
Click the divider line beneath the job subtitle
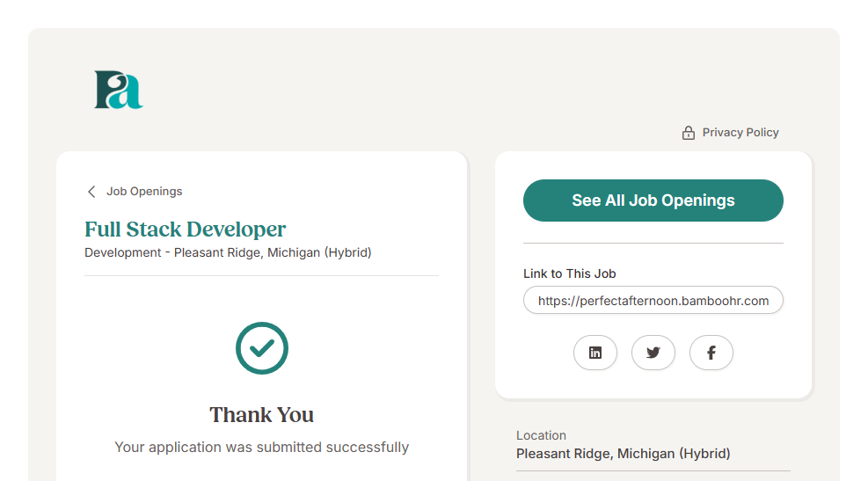(x=261, y=275)
